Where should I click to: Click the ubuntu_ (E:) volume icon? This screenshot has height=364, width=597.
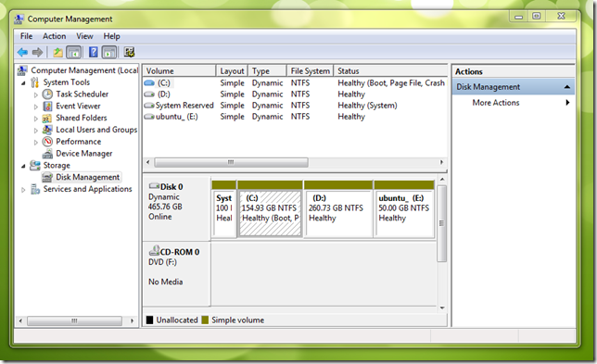149,117
